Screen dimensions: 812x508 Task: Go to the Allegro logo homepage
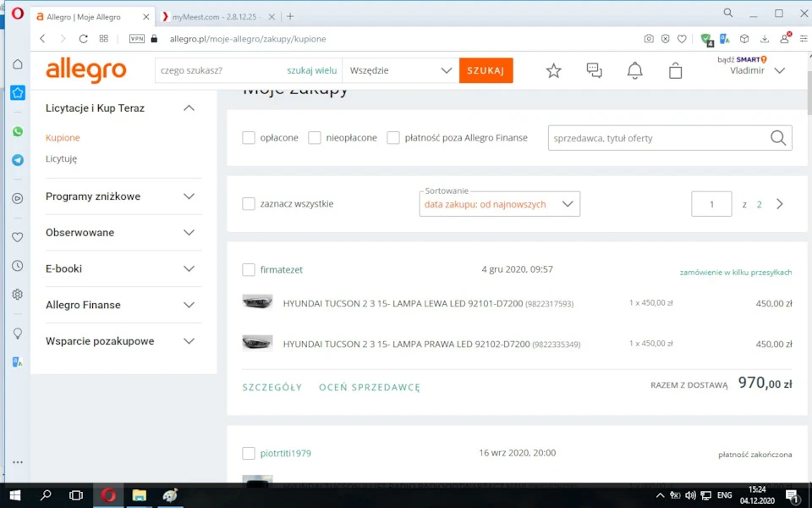click(86, 70)
